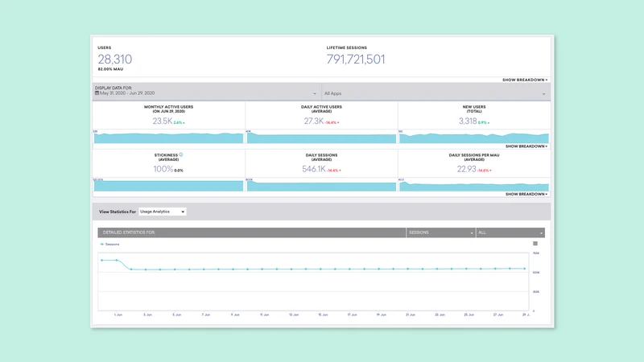Click the Stickiness sparkline chart
The width and height of the screenshot is (644, 362).
tap(168, 185)
